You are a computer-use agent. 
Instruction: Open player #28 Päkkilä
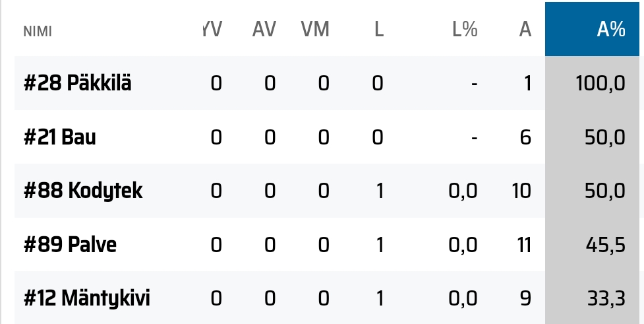78,83
